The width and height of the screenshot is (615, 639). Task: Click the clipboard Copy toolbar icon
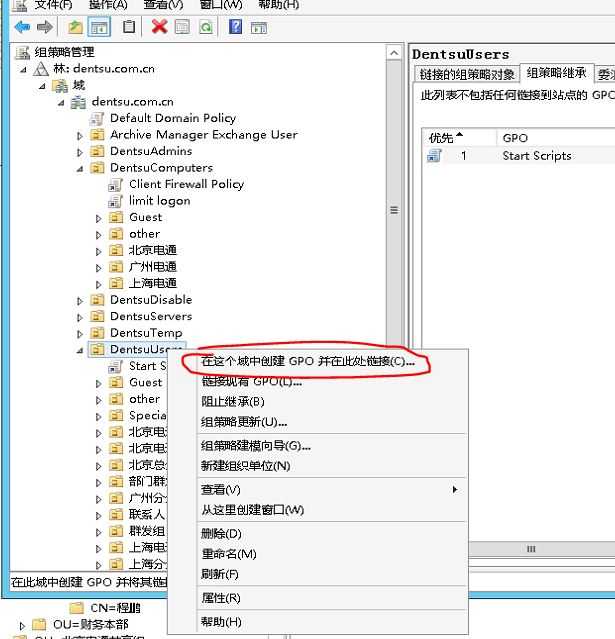129,27
